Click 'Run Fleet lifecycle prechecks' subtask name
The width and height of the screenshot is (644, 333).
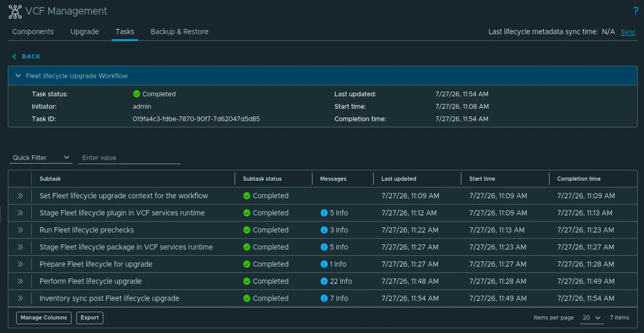point(87,230)
